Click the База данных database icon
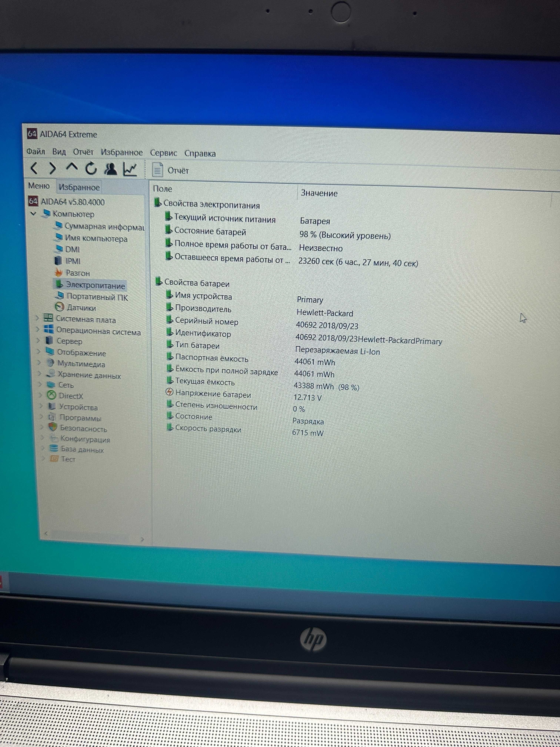Viewport: 560px width, 747px height. click(x=54, y=448)
